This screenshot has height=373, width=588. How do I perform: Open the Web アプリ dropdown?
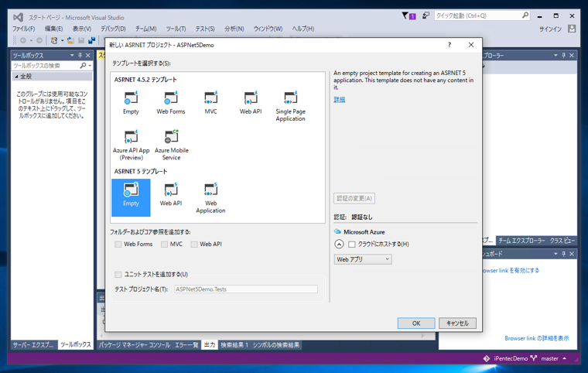363,259
